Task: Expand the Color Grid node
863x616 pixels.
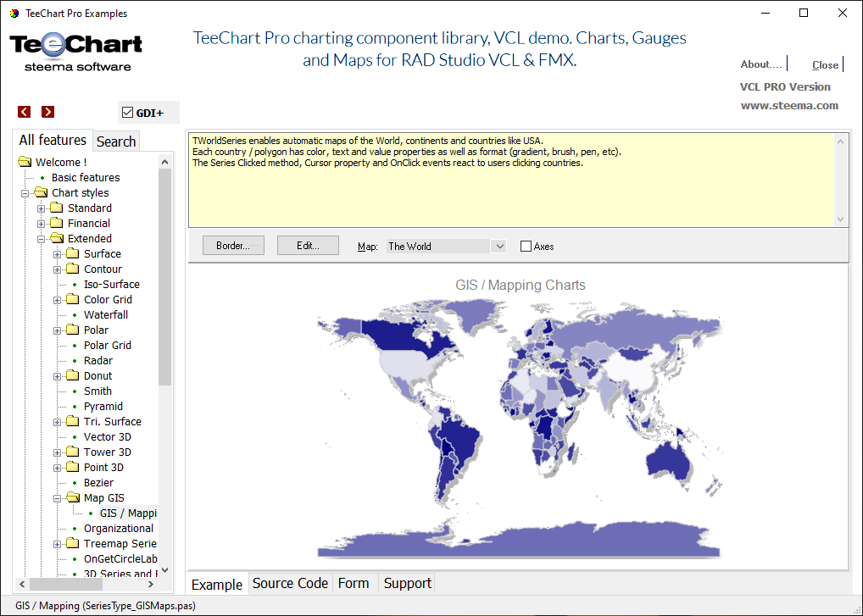Action: (x=58, y=300)
